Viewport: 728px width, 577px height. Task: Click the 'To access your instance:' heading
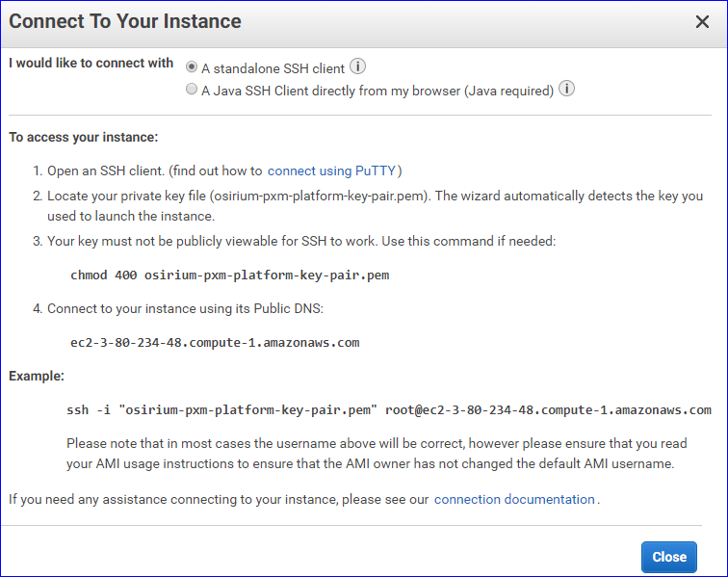coord(84,138)
